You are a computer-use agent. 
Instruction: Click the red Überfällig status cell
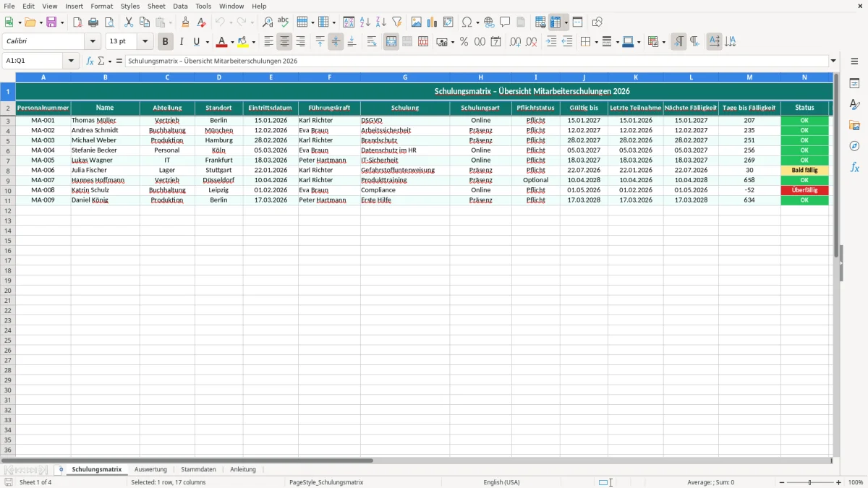click(805, 190)
